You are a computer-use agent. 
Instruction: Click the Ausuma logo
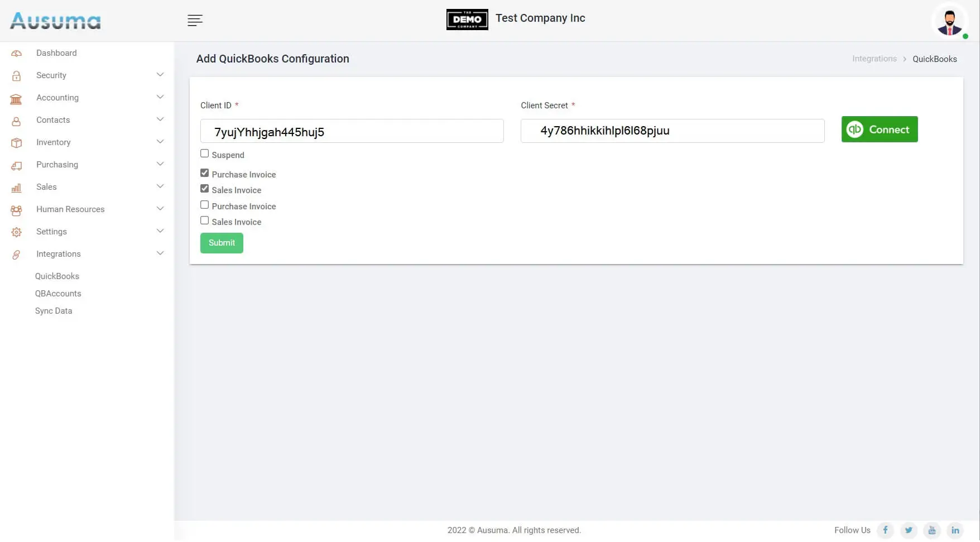click(55, 21)
